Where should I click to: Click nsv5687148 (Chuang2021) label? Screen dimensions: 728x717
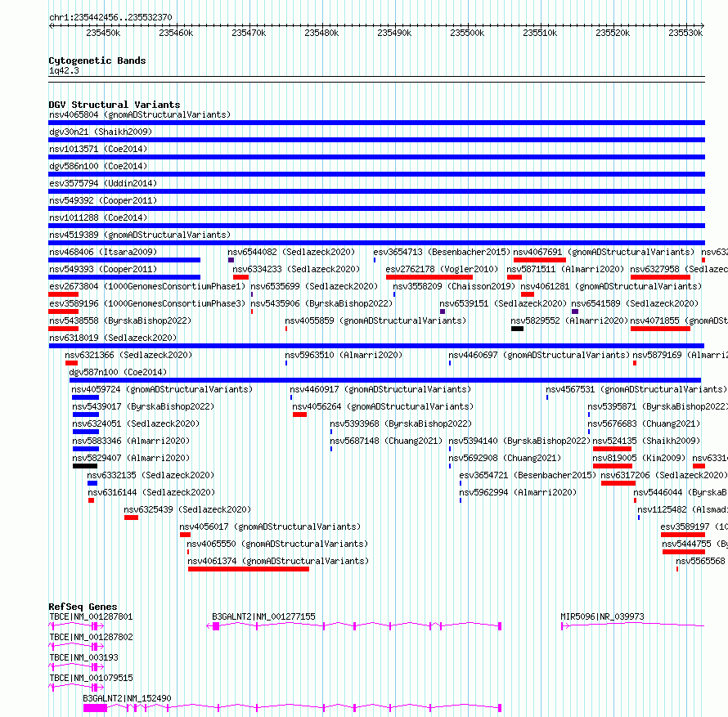click(386, 441)
